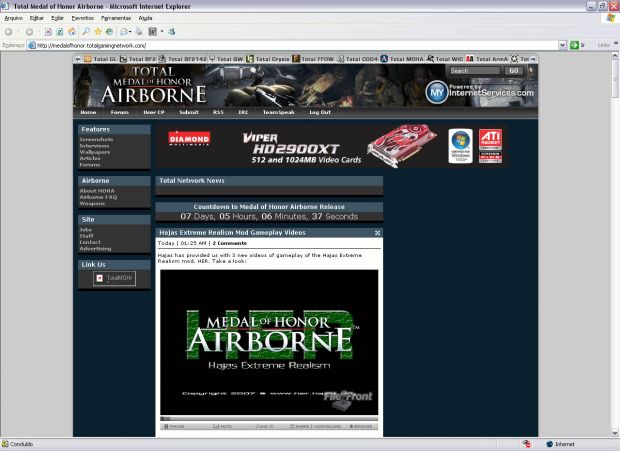Image resolution: width=620 pixels, height=451 pixels.
Task: Click the Refresh page toolbar icon
Action: pyautogui.click(x=59, y=32)
